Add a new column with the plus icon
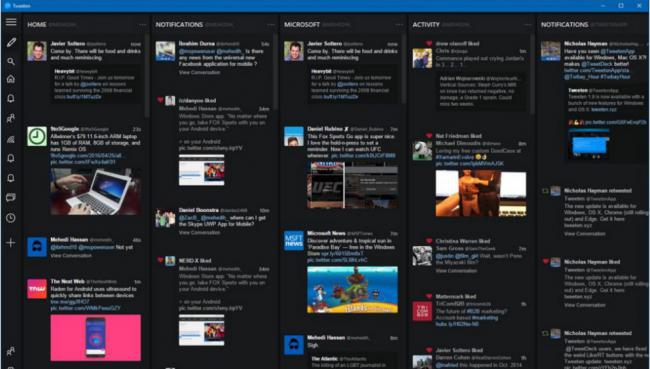 11,243
